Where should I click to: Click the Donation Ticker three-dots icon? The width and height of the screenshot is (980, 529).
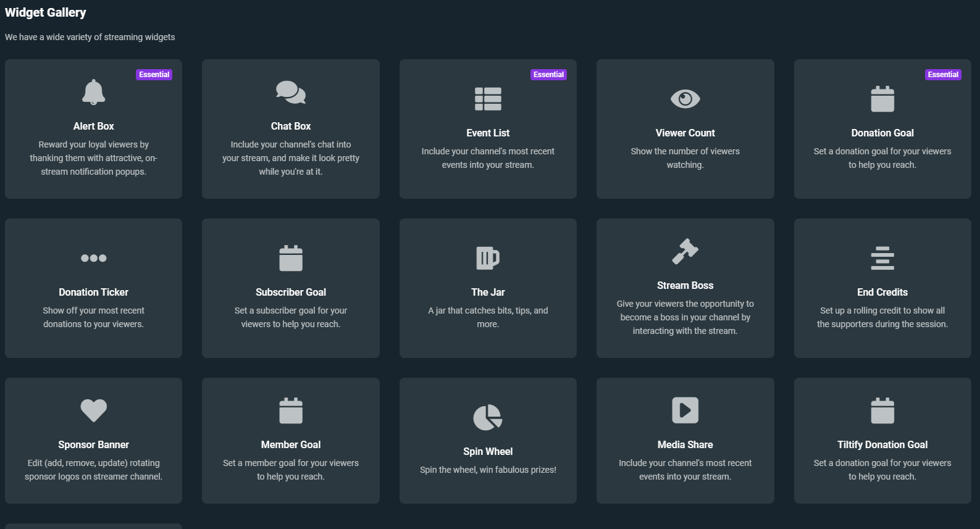point(93,258)
